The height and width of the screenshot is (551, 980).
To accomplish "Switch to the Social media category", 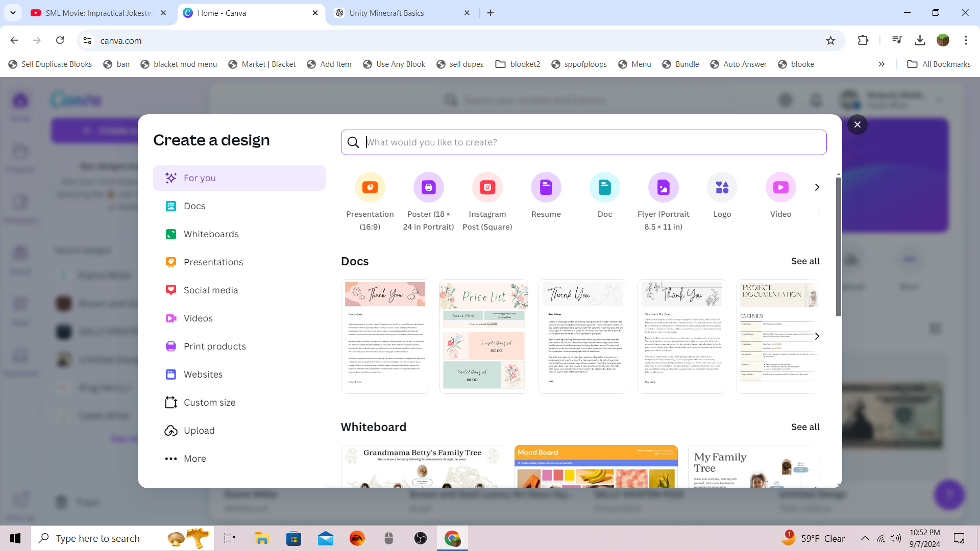I will coord(210,290).
